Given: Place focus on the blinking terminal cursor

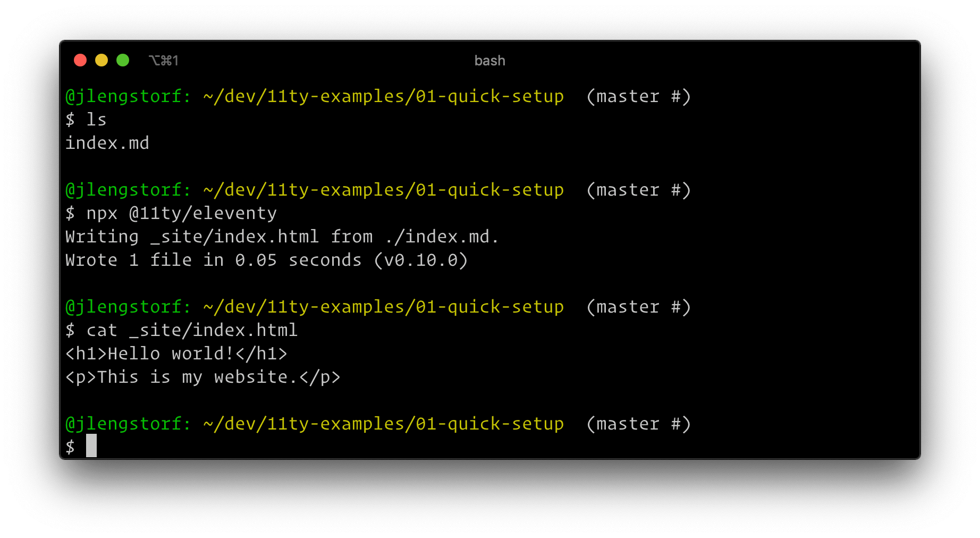Looking at the screenshot, I should [92, 447].
